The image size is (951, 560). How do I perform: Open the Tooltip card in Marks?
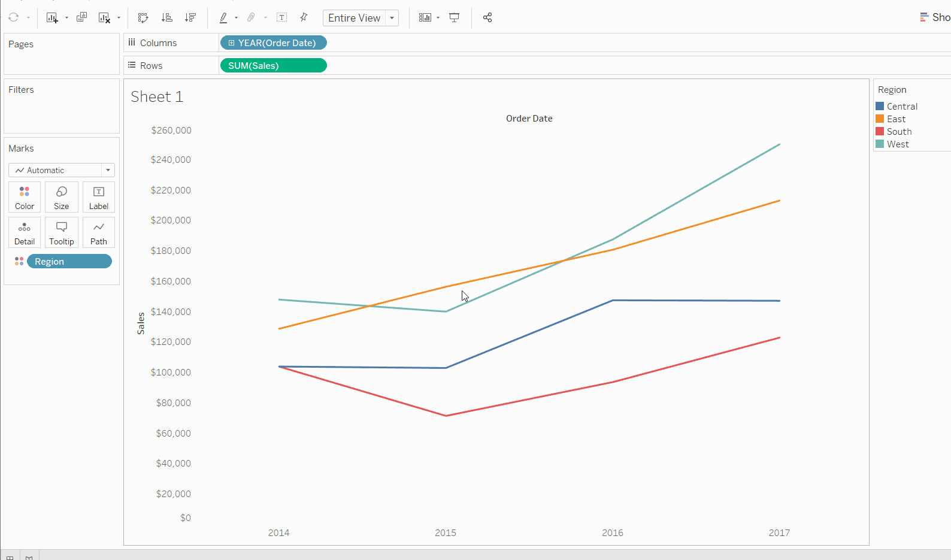(62, 232)
